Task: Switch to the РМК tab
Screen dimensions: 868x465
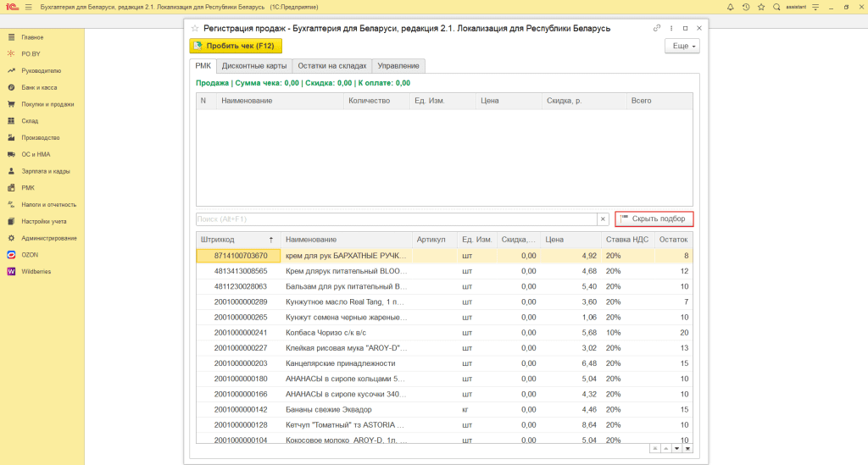Action: coord(203,66)
